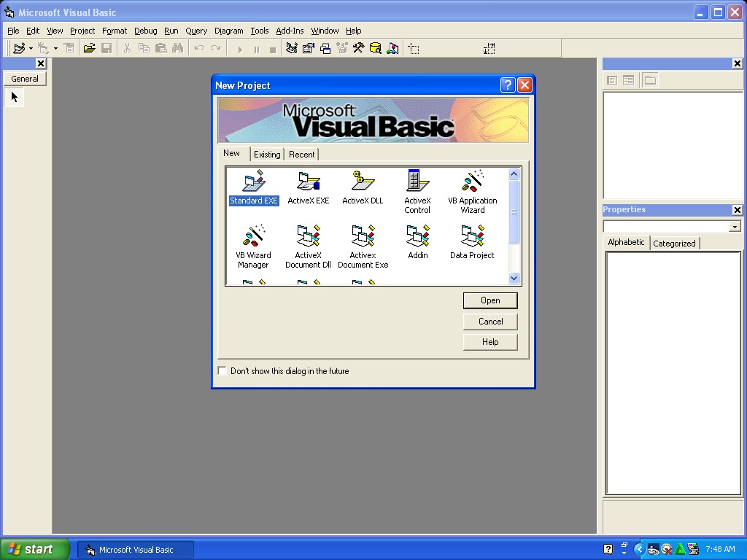The height and width of the screenshot is (560, 747).
Task: Select the Activex Document Exe project type
Action: point(363,246)
